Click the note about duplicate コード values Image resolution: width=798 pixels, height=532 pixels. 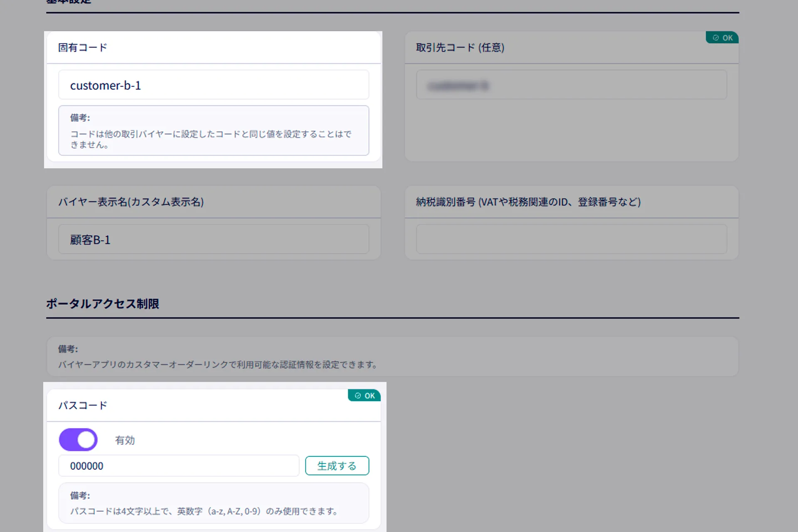[214, 131]
